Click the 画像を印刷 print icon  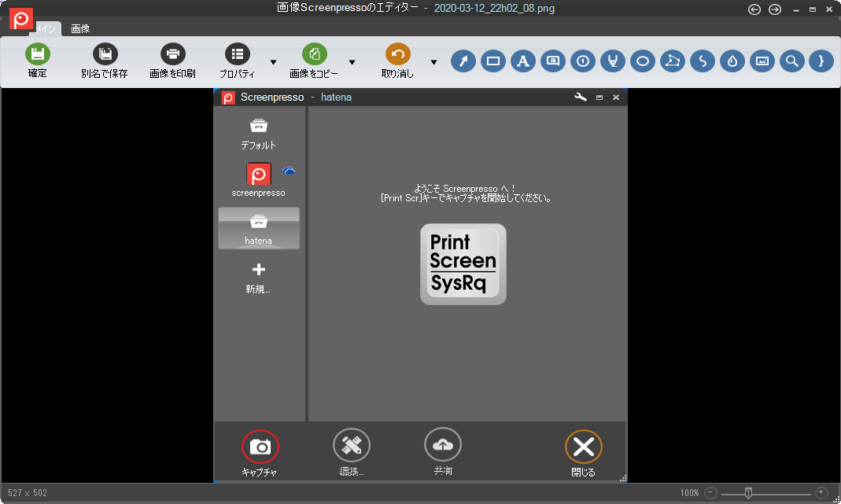(173, 53)
